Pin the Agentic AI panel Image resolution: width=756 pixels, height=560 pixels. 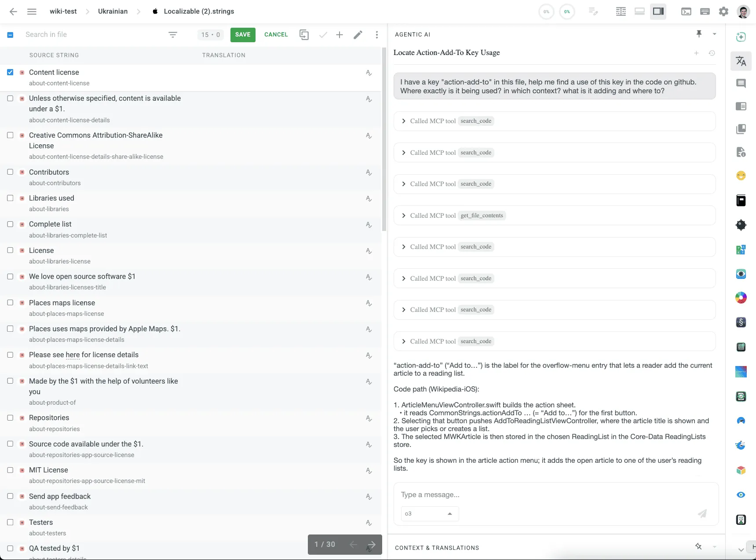click(699, 34)
